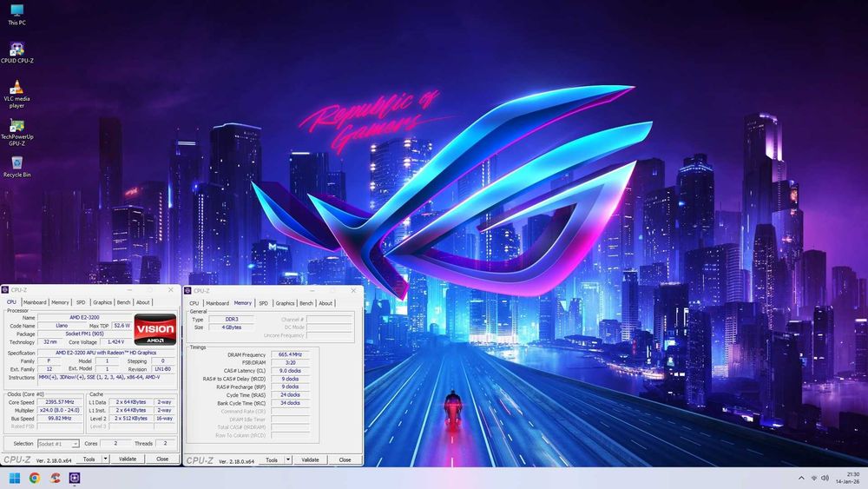
Task: Open the volume speaker tray icon
Action: pyautogui.click(x=825, y=478)
